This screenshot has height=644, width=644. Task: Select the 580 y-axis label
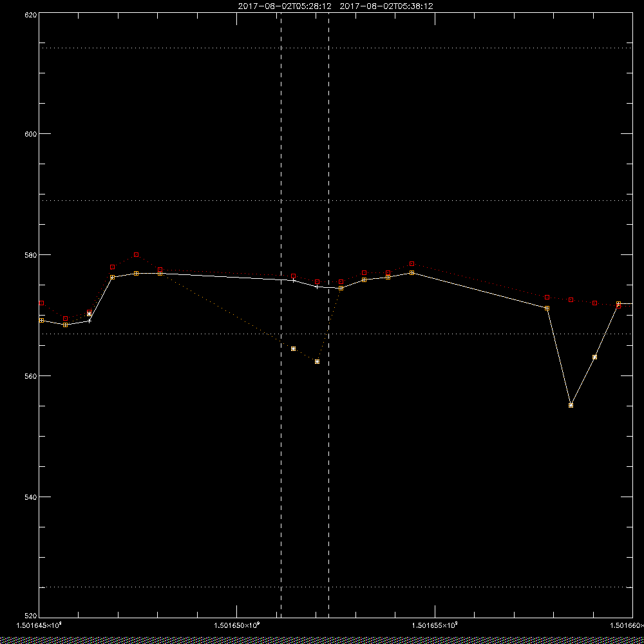coord(31,254)
